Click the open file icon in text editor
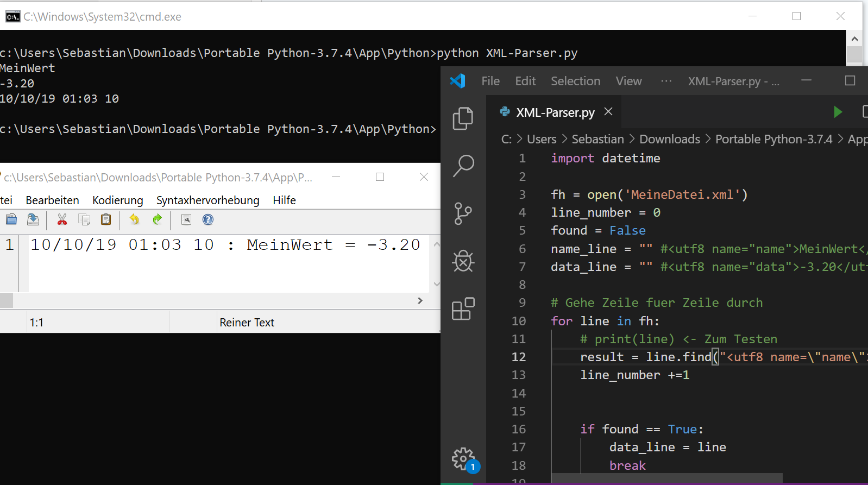 point(11,219)
